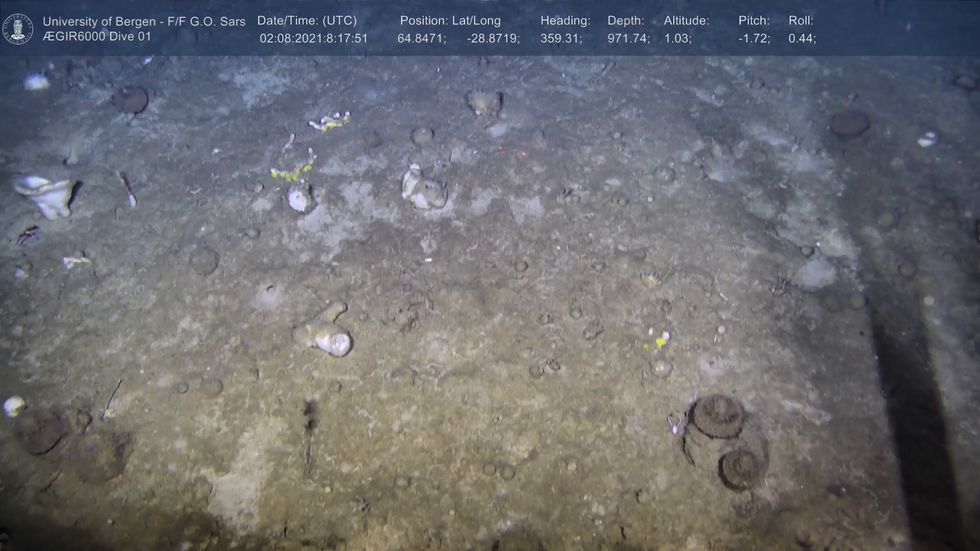Click the Date/Time (UTC) label
This screenshot has width=980, height=551.
307,21
